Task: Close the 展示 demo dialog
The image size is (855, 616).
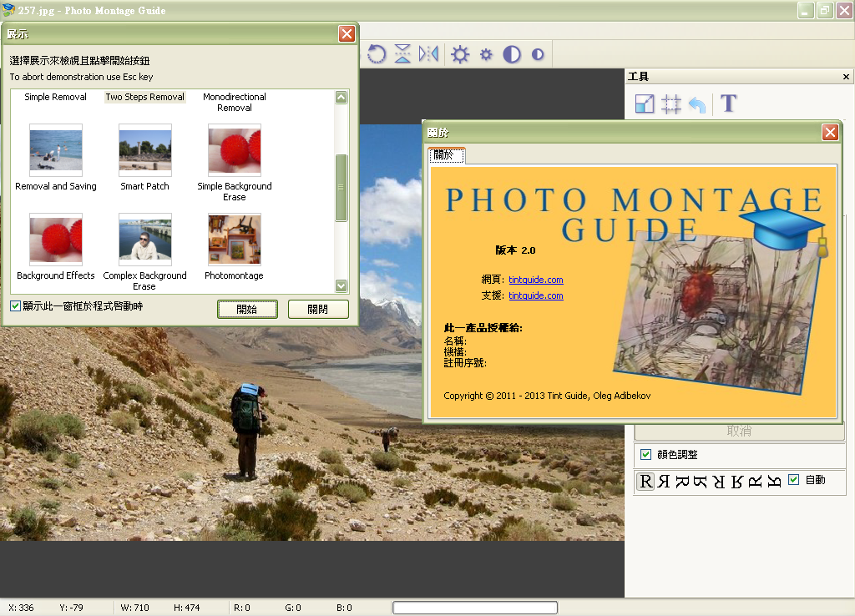Action: pyautogui.click(x=347, y=33)
